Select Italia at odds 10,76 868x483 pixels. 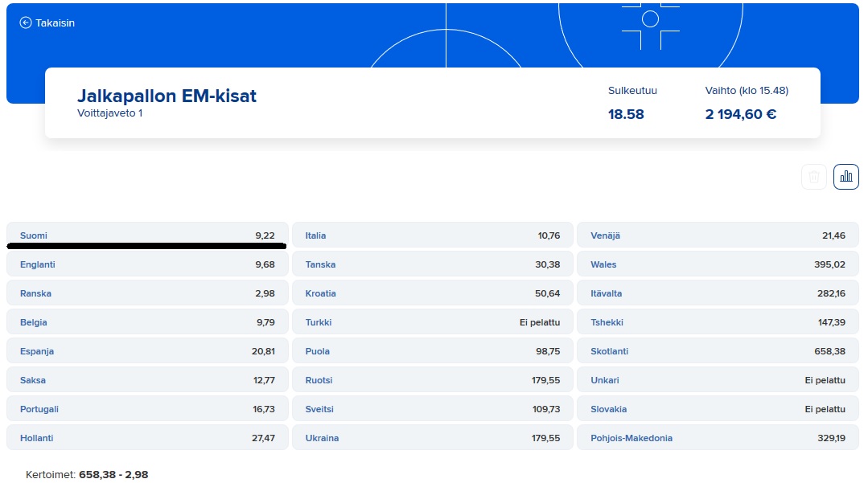coord(432,235)
